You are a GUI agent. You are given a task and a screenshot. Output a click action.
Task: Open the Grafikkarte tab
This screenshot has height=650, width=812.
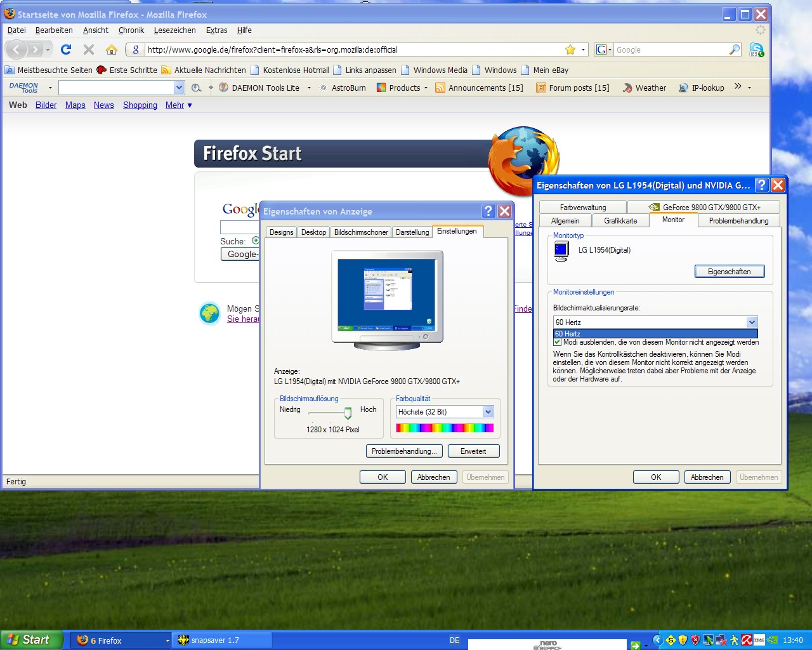pyautogui.click(x=620, y=221)
